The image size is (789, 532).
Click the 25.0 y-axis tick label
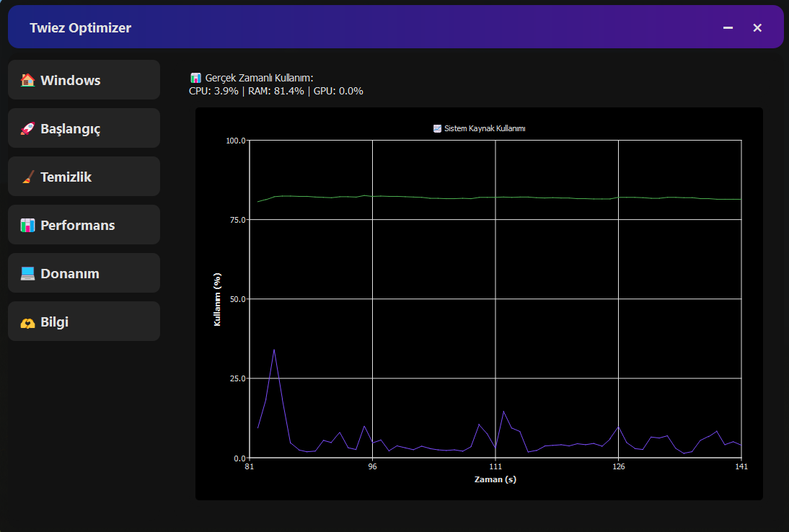(237, 378)
